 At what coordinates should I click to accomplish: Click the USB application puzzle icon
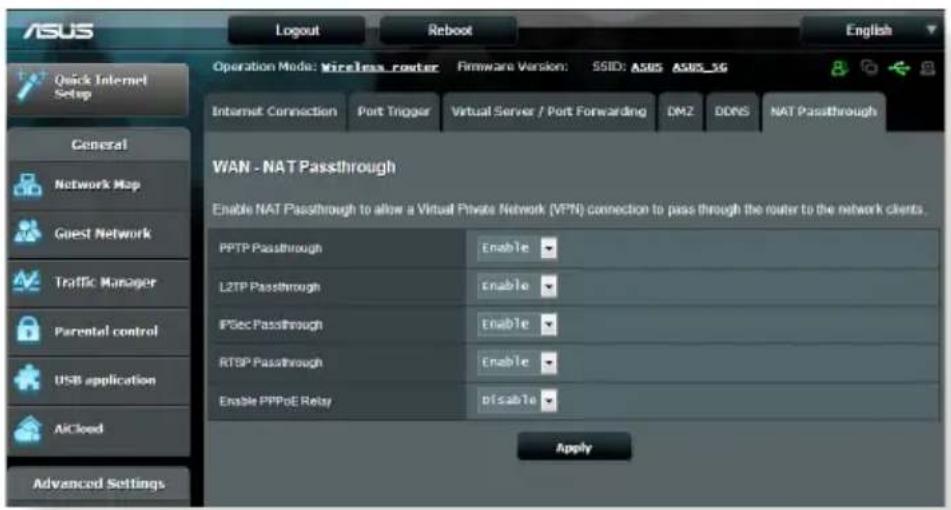point(28,379)
